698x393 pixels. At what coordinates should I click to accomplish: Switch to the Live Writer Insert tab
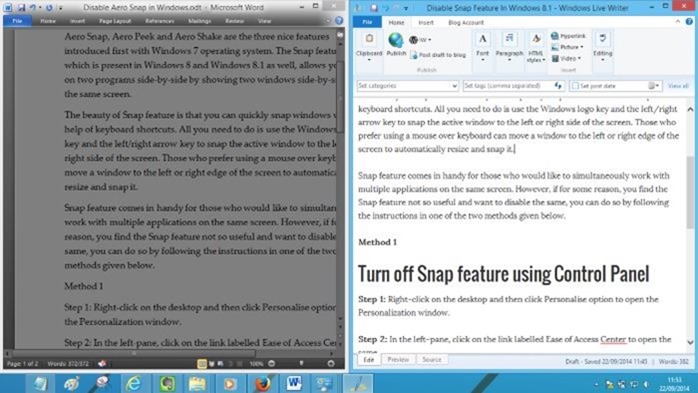click(426, 22)
